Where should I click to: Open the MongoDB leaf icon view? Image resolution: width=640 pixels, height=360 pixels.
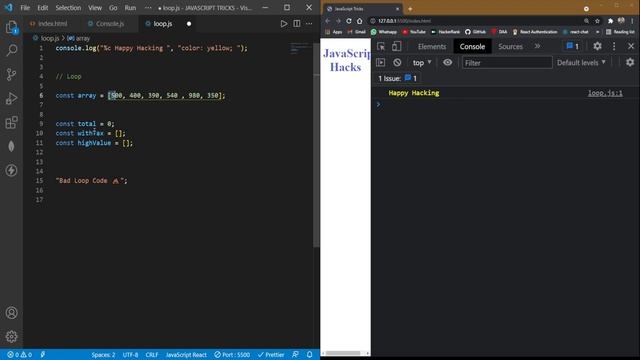[x=11, y=146]
